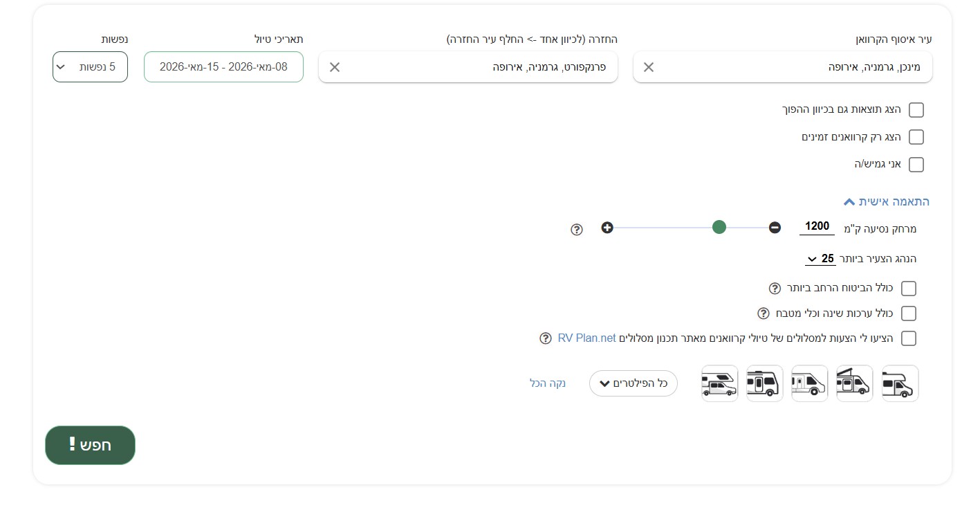Screen dimensions: 980x519
Task: Select the pop-top campervan vehicle type icon
Action: 855,383
